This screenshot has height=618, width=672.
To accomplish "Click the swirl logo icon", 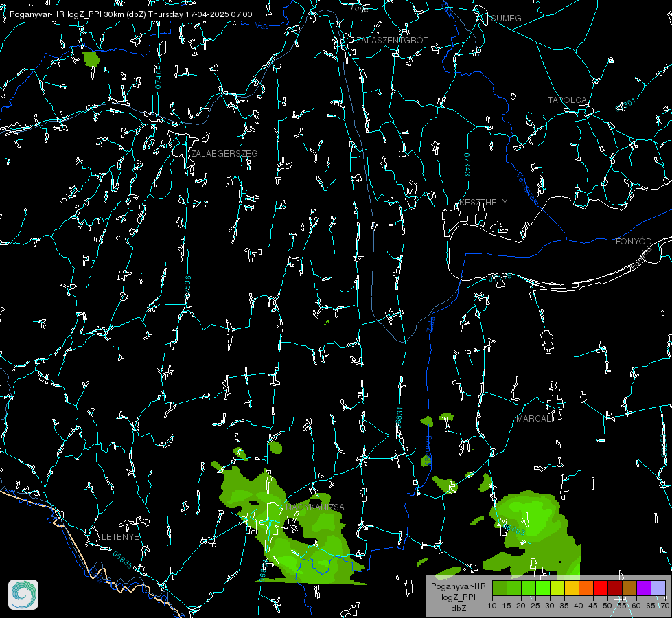I will point(23,595).
